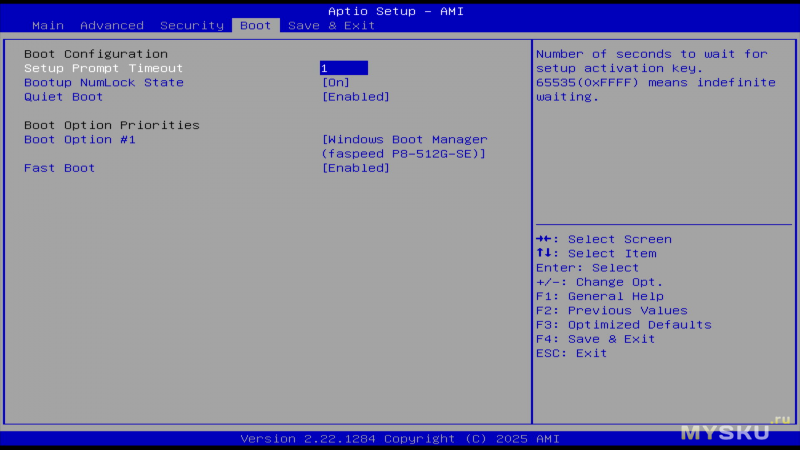Toggle the Fast Boot [Enabled] value
Screen dimensions: 800x450
click(x=355, y=168)
